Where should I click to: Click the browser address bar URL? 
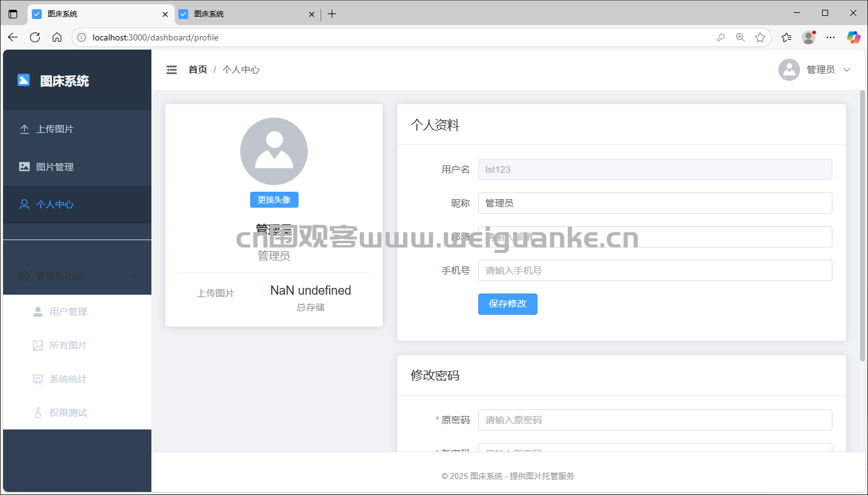point(156,37)
